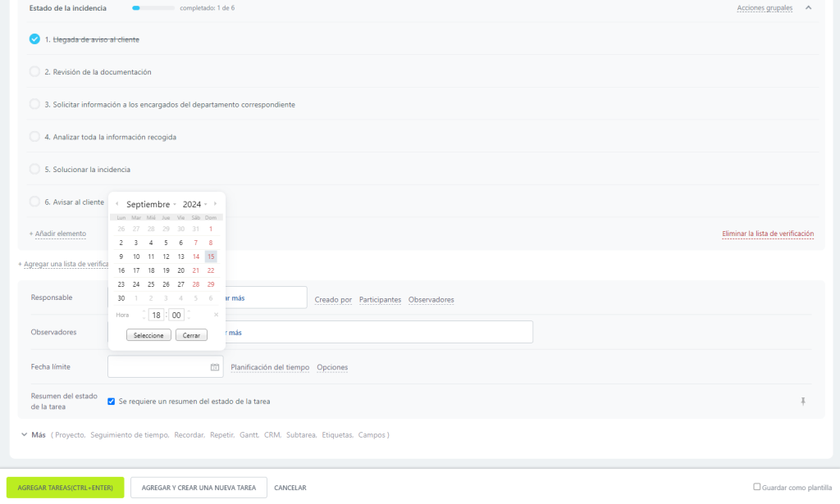Open Acciones grupales menu
The width and height of the screenshot is (840, 504).
[765, 8]
